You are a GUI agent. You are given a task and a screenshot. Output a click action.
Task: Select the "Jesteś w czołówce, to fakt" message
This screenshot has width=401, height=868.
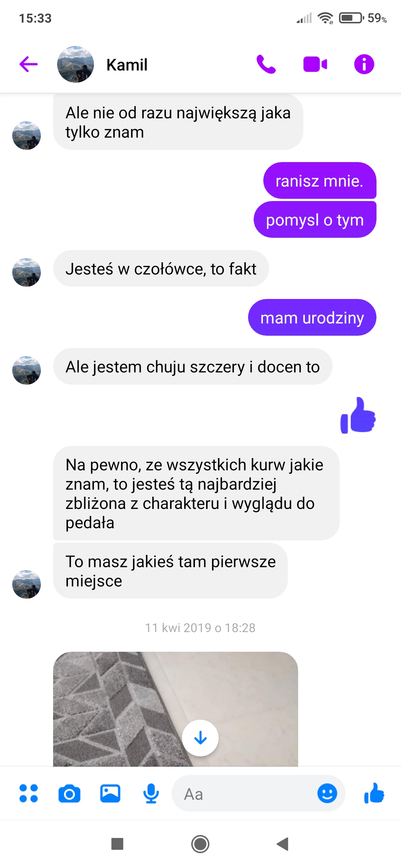pyautogui.click(x=161, y=269)
